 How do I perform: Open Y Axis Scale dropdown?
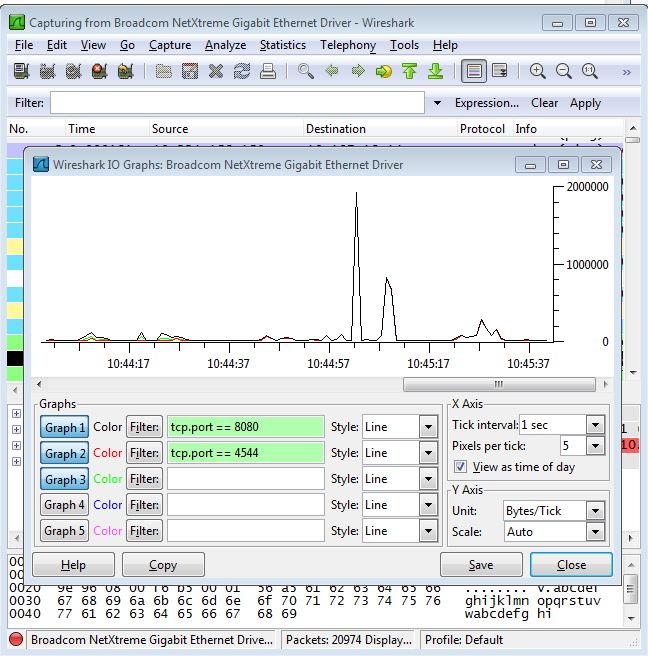[595, 532]
